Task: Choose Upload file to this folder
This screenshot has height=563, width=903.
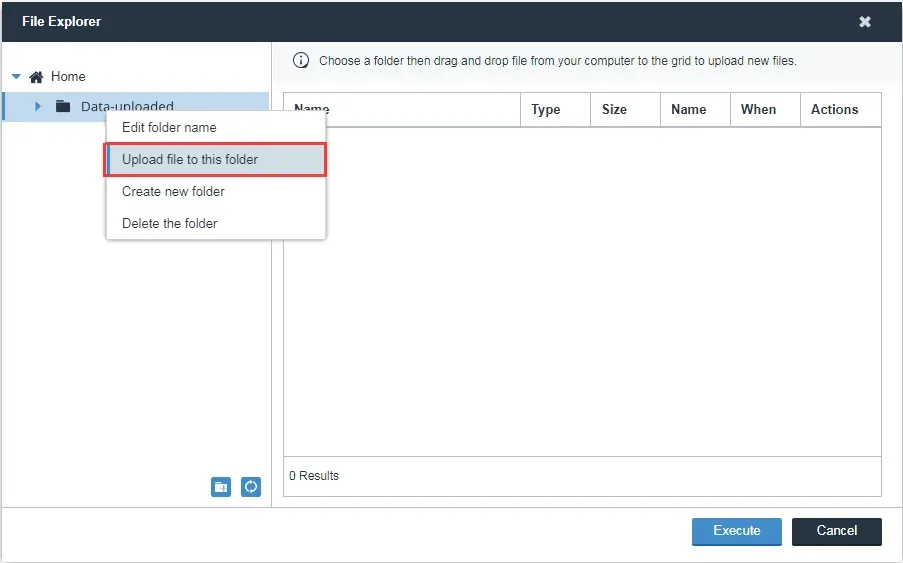Action: [x=216, y=159]
